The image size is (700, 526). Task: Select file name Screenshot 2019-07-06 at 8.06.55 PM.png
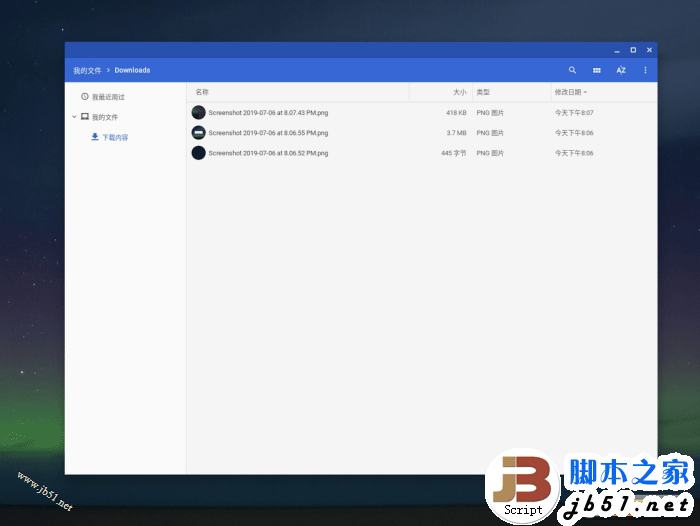click(268, 133)
